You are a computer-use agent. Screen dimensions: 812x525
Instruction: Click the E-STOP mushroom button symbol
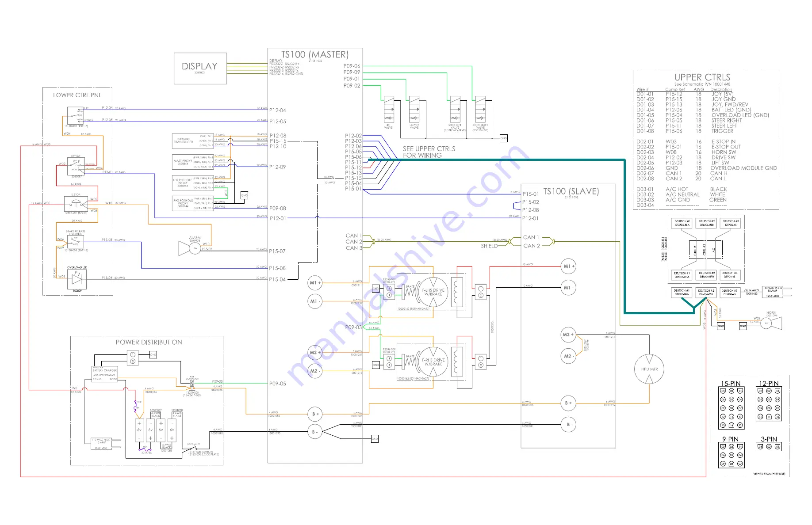(76, 204)
